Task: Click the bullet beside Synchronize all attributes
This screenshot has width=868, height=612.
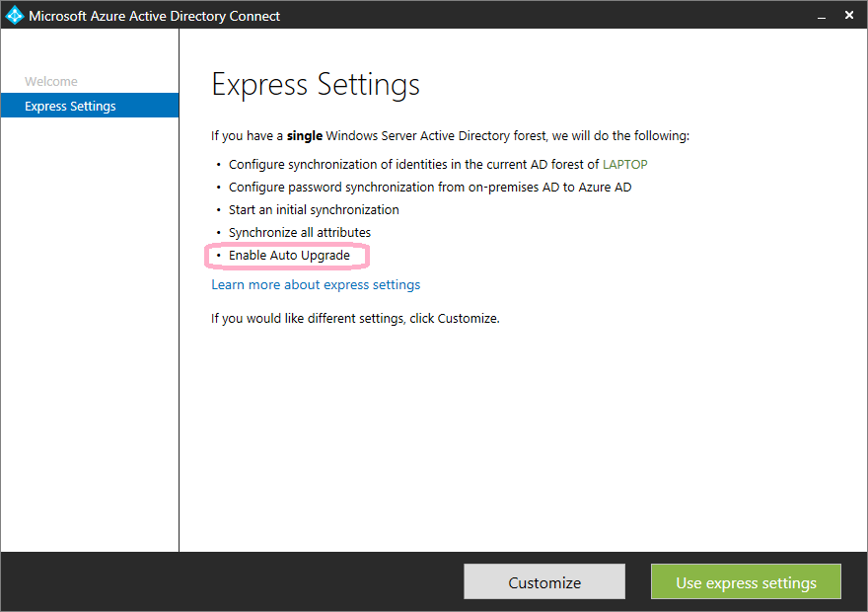Action: tap(219, 232)
